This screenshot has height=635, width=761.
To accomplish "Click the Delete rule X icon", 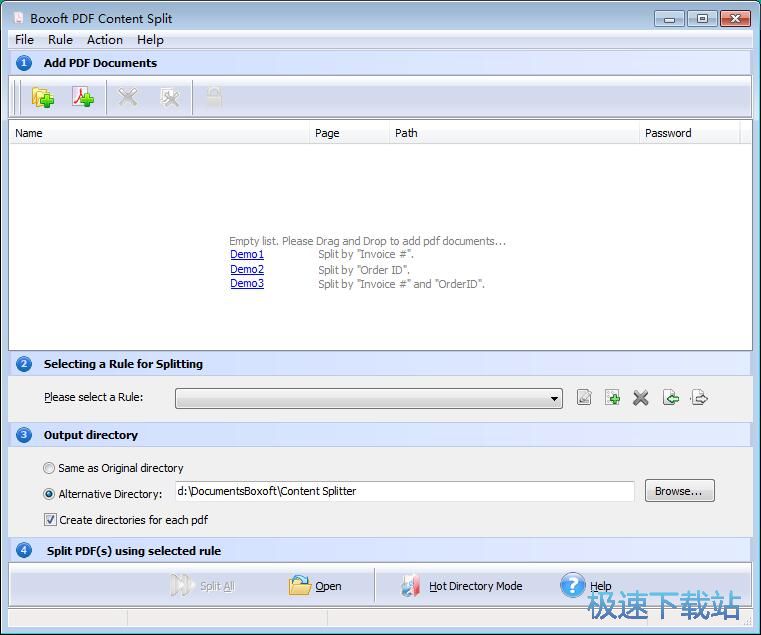I will tap(641, 398).
